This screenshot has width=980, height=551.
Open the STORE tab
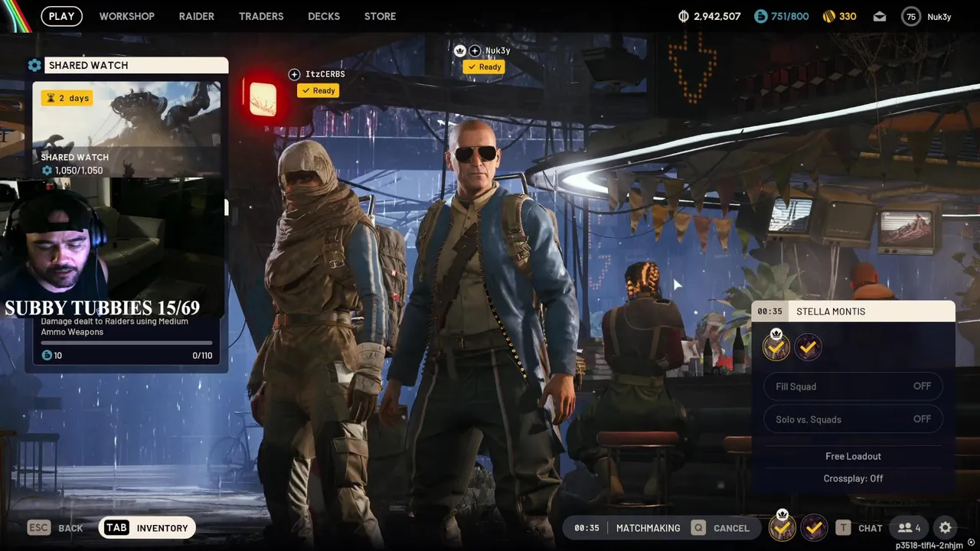pos(380,16)
